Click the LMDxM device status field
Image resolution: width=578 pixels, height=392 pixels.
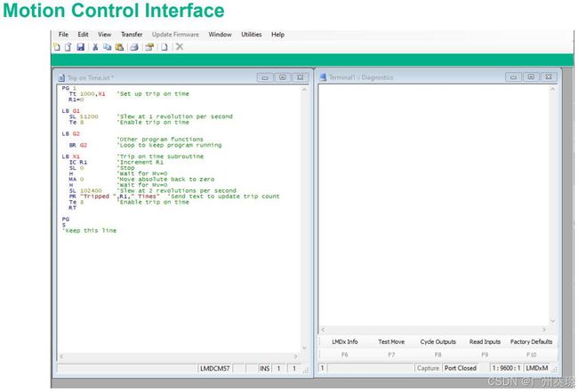click(537, 368)
